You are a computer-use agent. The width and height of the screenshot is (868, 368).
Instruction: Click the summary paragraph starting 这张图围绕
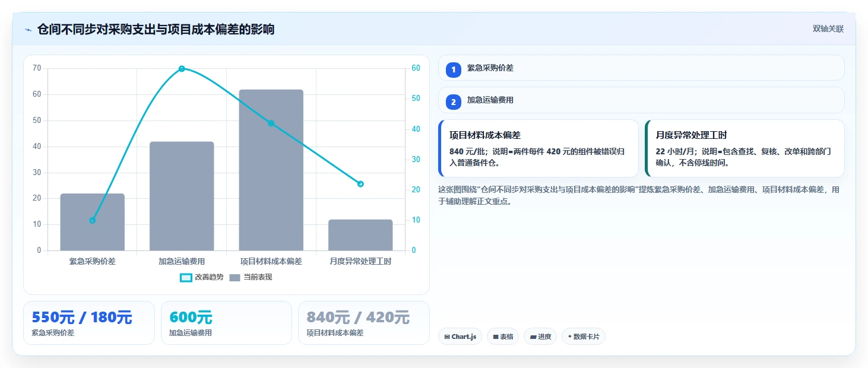point(639,195)
